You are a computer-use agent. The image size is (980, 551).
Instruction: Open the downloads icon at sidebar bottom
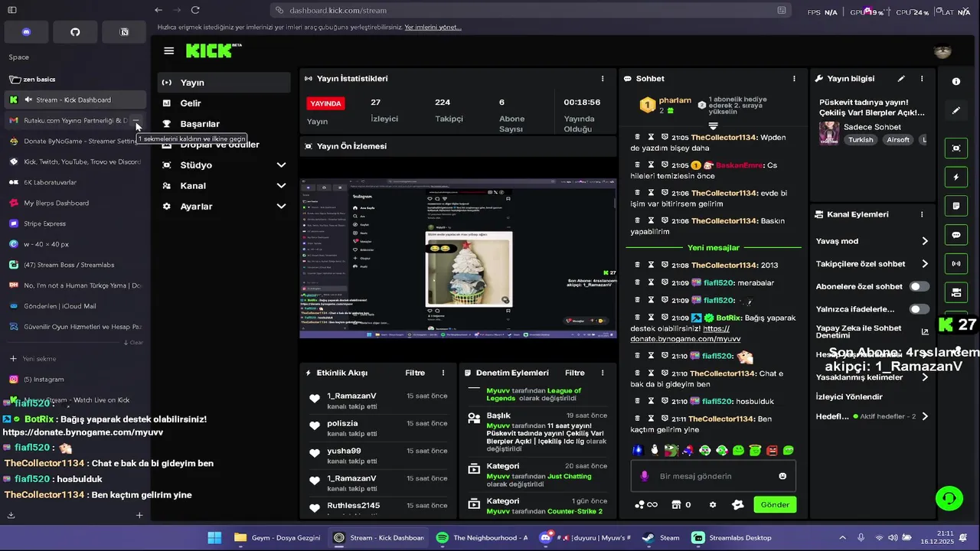(x=11, y=515)
